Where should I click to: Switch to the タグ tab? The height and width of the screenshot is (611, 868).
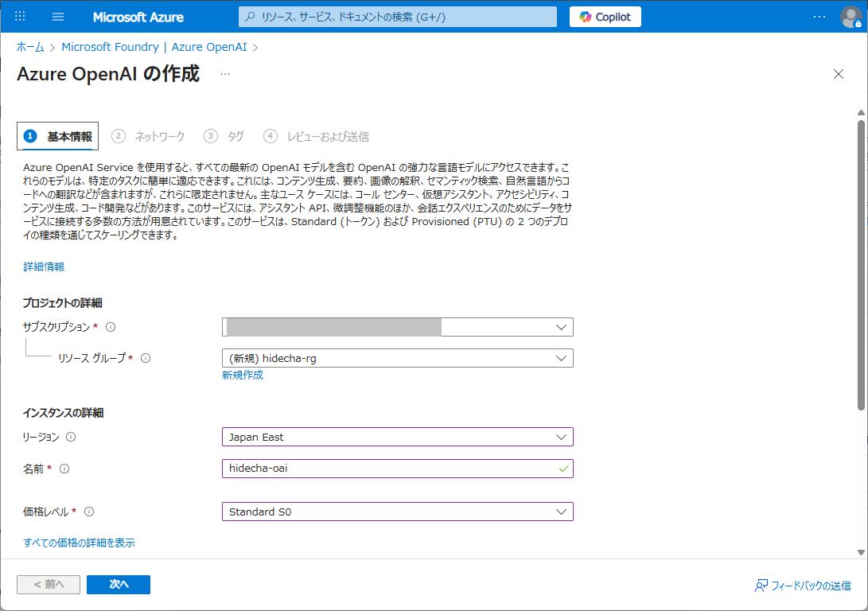224,136
